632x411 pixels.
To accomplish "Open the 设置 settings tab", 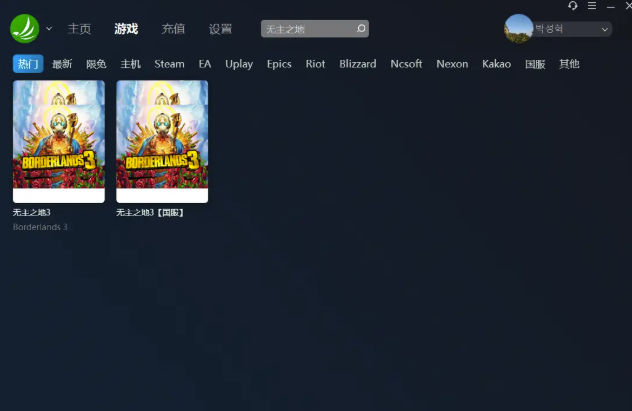I will click(220, 29).
